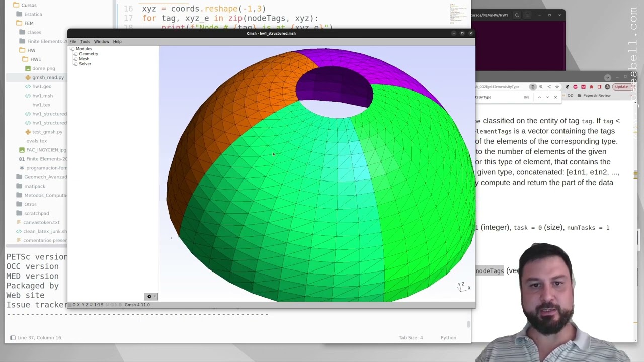The height and width of the screenshot is (362, 644).
Task: Open the Window menu in Gmsh
Action: pyautogui.click(x=101, y=41)
